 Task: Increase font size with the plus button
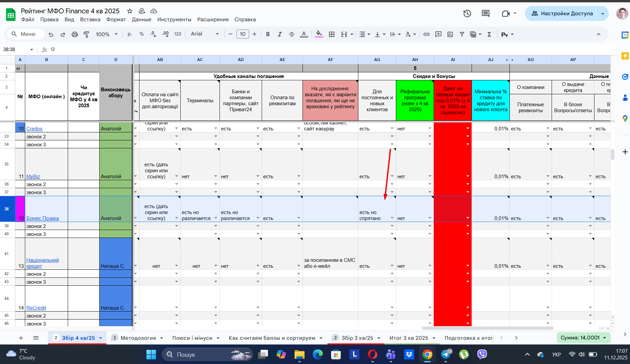(x=254, y=34)
